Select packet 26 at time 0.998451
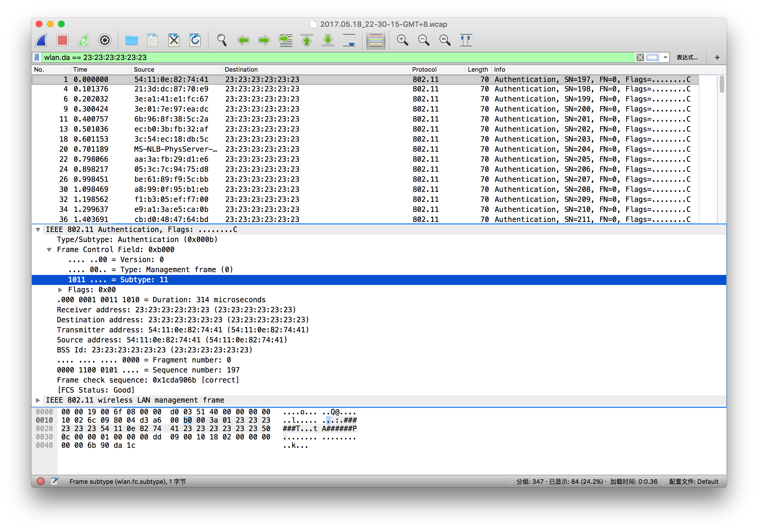758x532 pixels. [365, 180]
